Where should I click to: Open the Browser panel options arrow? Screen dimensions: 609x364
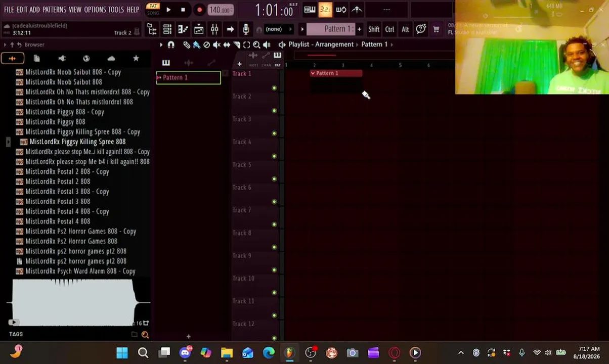point(5,44)
